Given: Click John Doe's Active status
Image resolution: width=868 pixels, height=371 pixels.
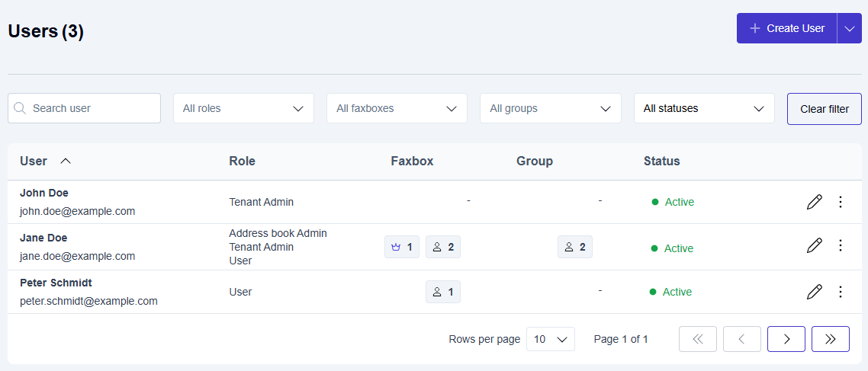Looking at the screenshot, I should pyautogui.click(x=674, y=202).
